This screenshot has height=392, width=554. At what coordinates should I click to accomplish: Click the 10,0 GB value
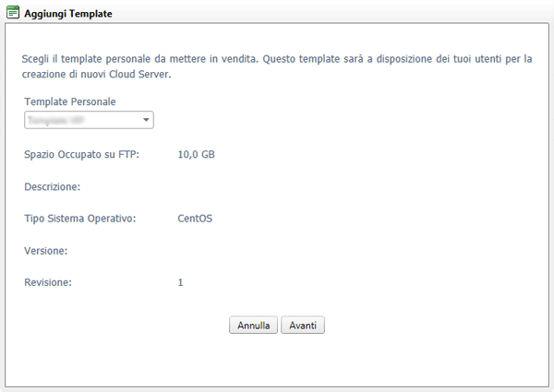(x=196, y=155)
